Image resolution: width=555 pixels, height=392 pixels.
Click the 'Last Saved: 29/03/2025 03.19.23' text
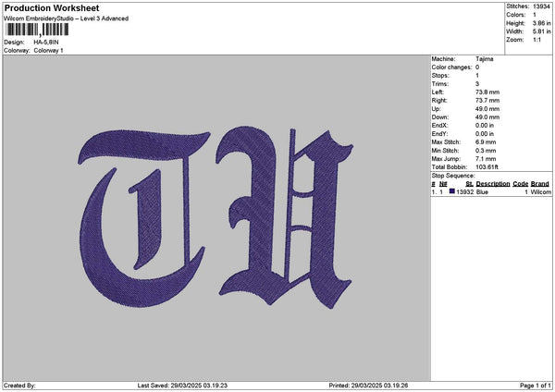point(182,386)
